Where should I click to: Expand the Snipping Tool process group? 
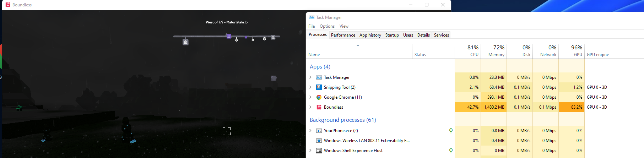pyautogui.click(x=310, y=87)
